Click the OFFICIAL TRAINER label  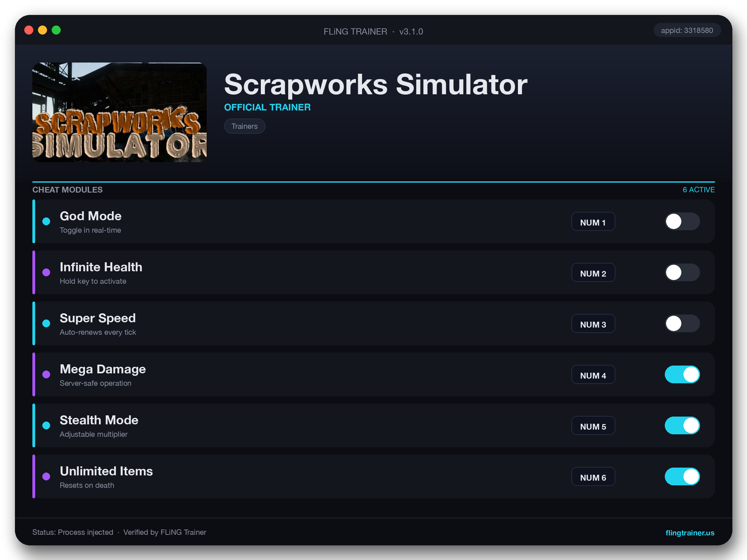click(x=267, y=107)
